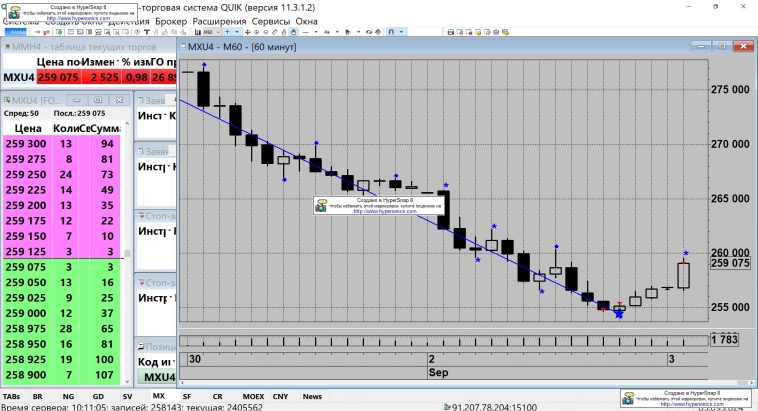Expand the magnet mode dropdown arrow
This screenshot has height=411, width=758.
tap(401, 32)
